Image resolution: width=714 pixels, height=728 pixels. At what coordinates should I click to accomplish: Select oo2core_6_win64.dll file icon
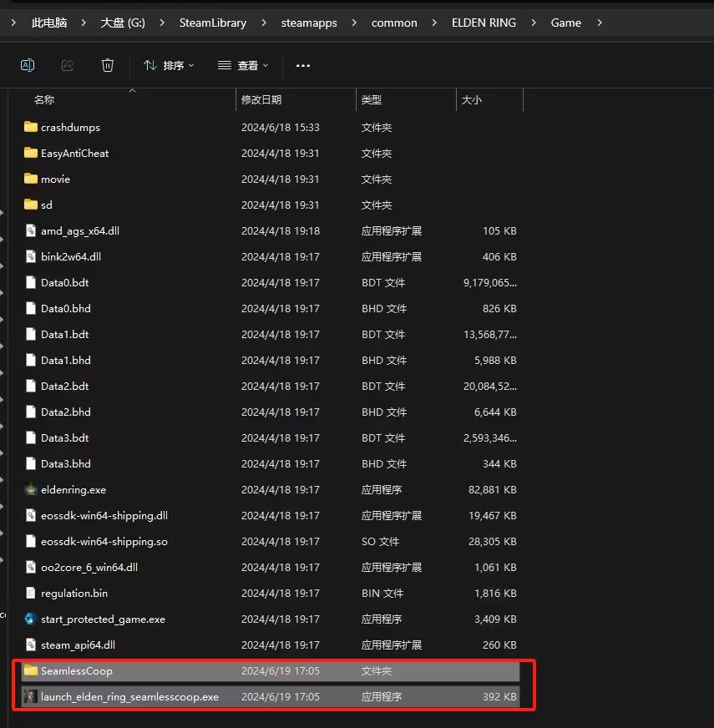pos(31,568)
